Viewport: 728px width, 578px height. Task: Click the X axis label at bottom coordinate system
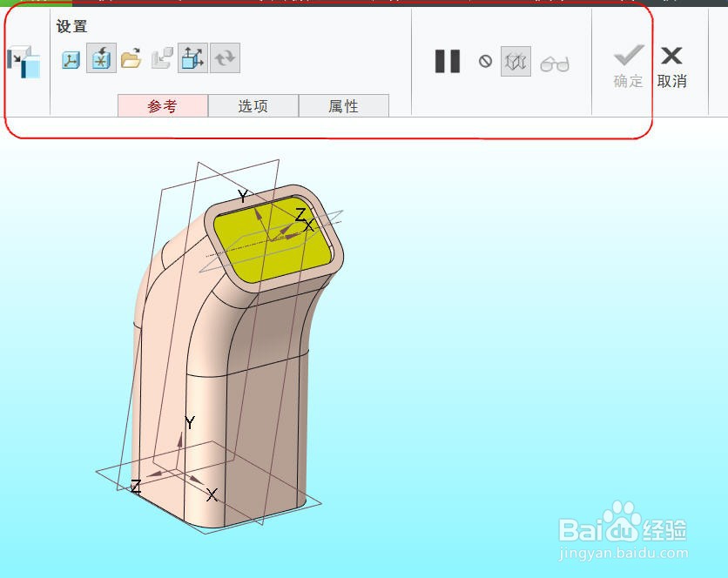212,495
